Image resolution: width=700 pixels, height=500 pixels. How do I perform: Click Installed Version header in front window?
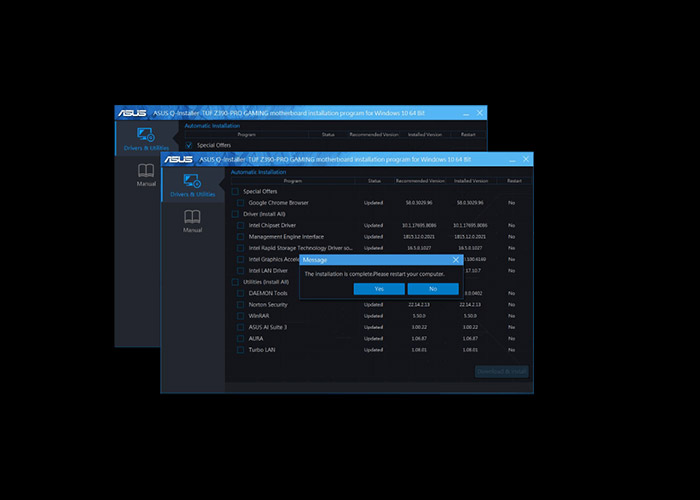point(471,181)
